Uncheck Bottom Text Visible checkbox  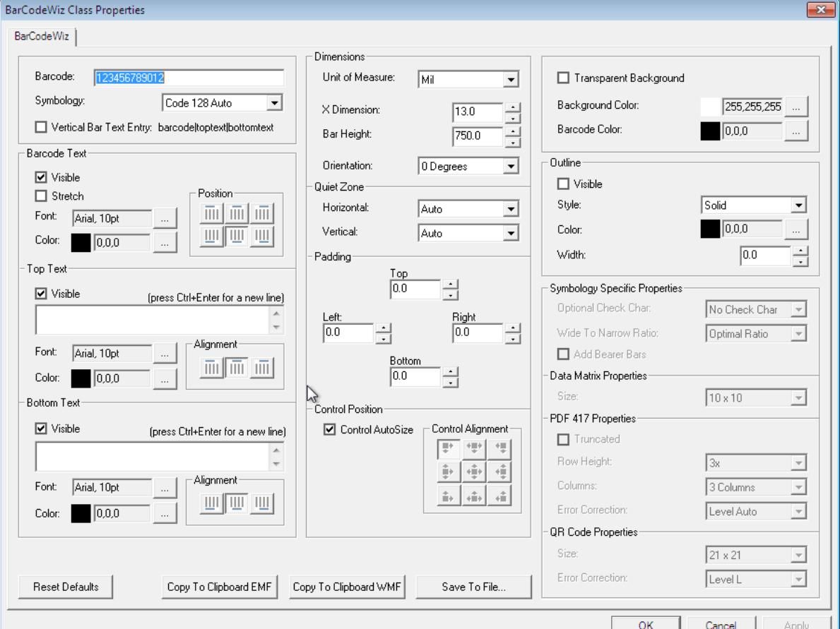[x=41, y=429]
